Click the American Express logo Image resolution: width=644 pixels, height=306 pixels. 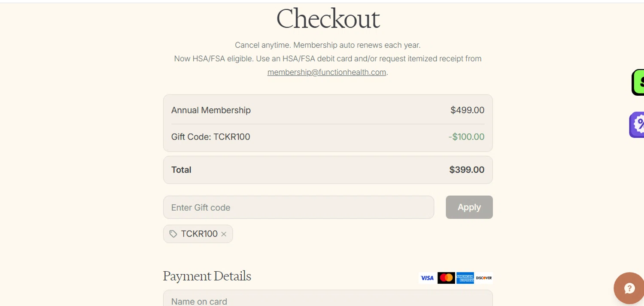[465, 278]
